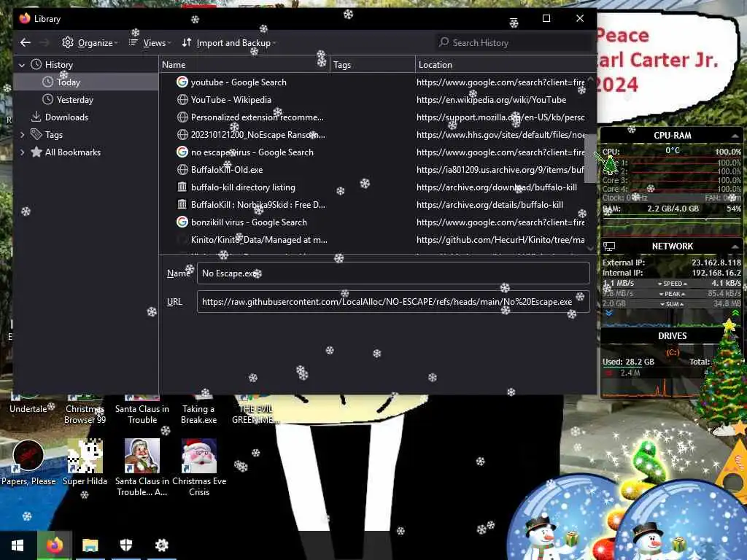This screenshot has height=560, width=747.
Task: Click the Taking a Break.exe desktop label
Action: click(198, 414)
